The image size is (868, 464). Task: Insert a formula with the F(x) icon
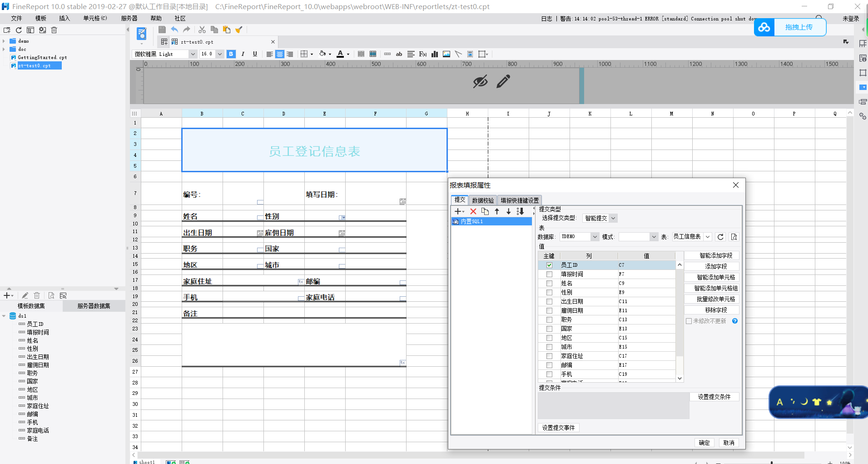pyautogui.click(x=423, y=54)
